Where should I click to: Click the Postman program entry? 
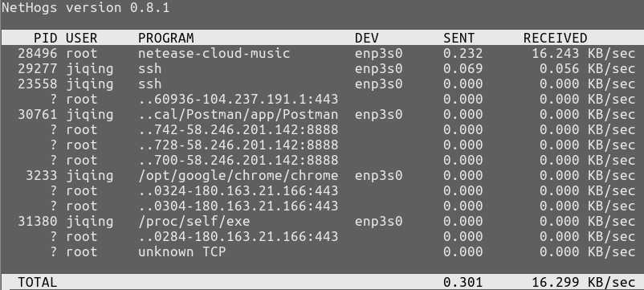click(x=238, y=115)
